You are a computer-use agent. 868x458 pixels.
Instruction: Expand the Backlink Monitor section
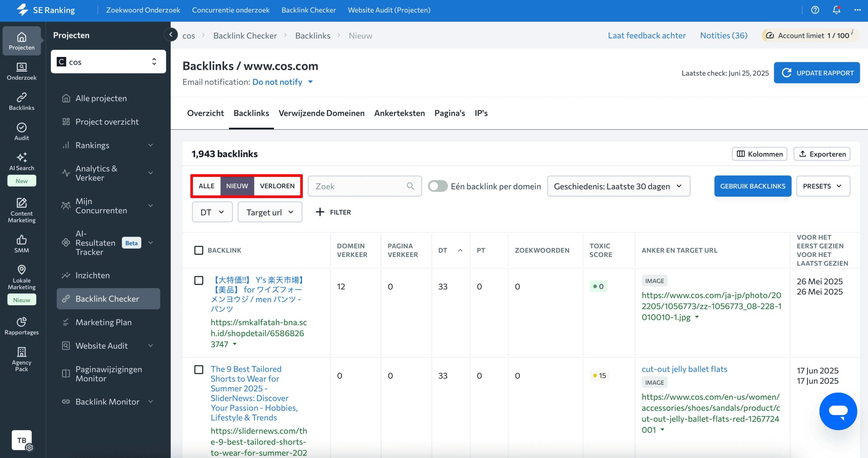point(151,402)
